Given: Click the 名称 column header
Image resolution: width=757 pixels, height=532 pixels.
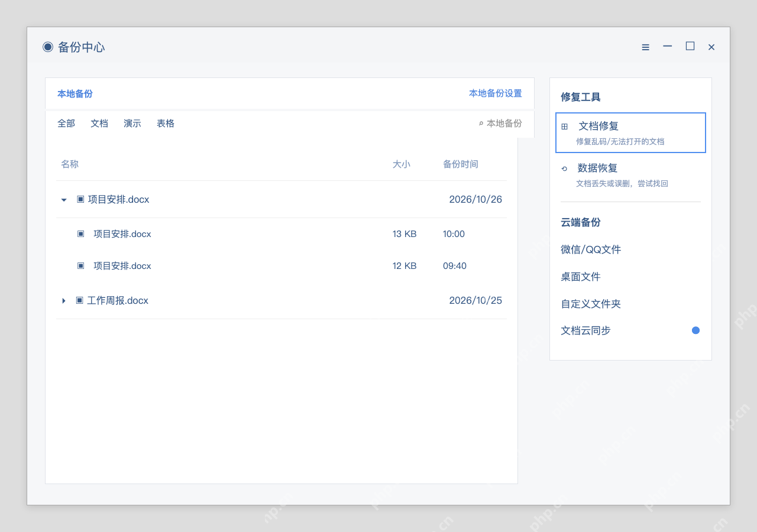Looking at the screenshot, I should 70,164.
